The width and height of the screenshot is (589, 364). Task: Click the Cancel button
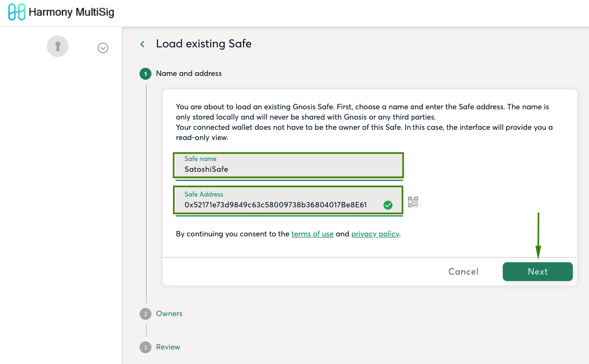tap(463, 272)
